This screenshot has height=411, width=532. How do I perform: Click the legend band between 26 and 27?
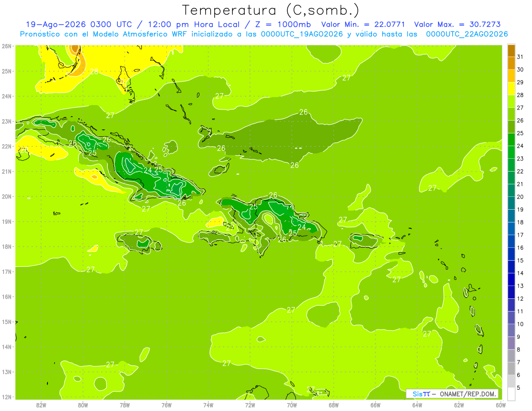tap(511, 114)
